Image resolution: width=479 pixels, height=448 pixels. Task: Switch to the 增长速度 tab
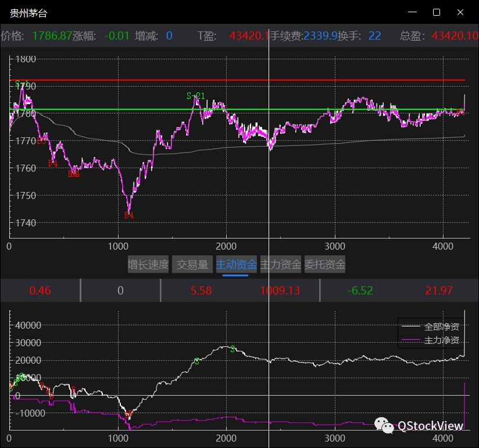(x=148, y=265)
